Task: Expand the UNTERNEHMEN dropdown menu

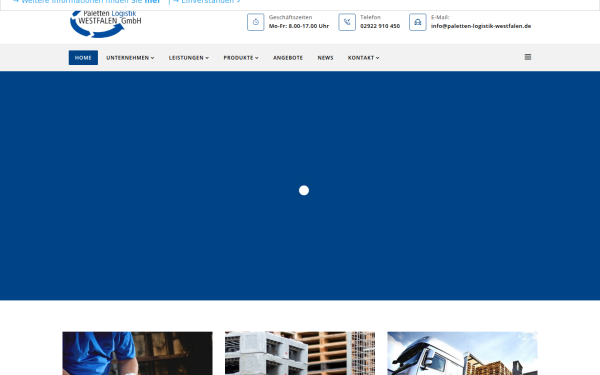Action: (x=130, y=58)
